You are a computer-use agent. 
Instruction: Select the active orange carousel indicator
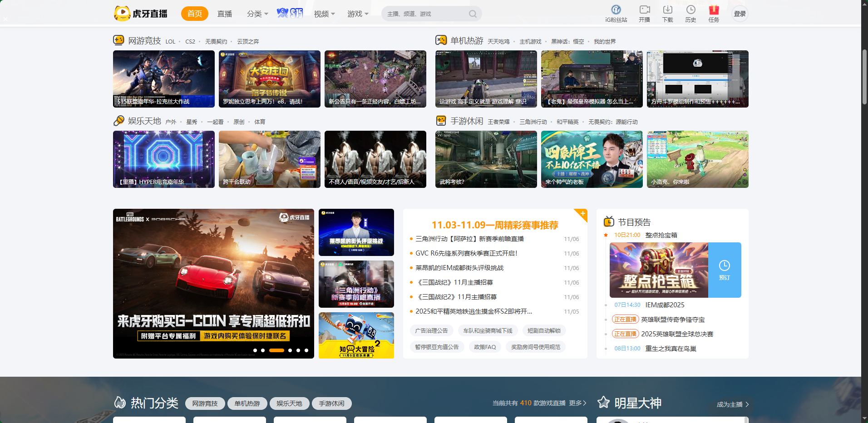pos(276,350)
